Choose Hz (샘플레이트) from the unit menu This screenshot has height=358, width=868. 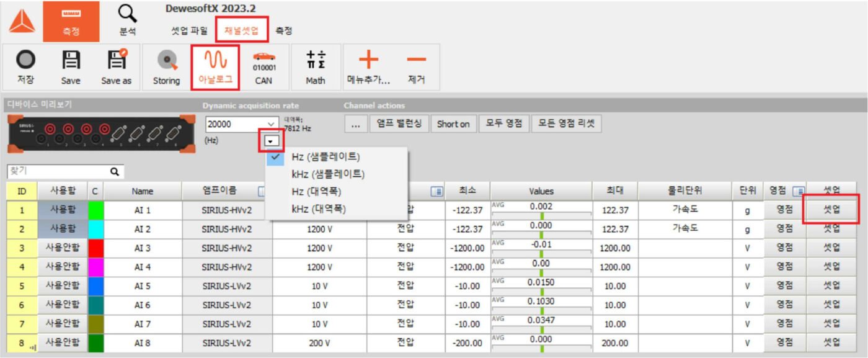pyautogui.click(x=337, y=157)
